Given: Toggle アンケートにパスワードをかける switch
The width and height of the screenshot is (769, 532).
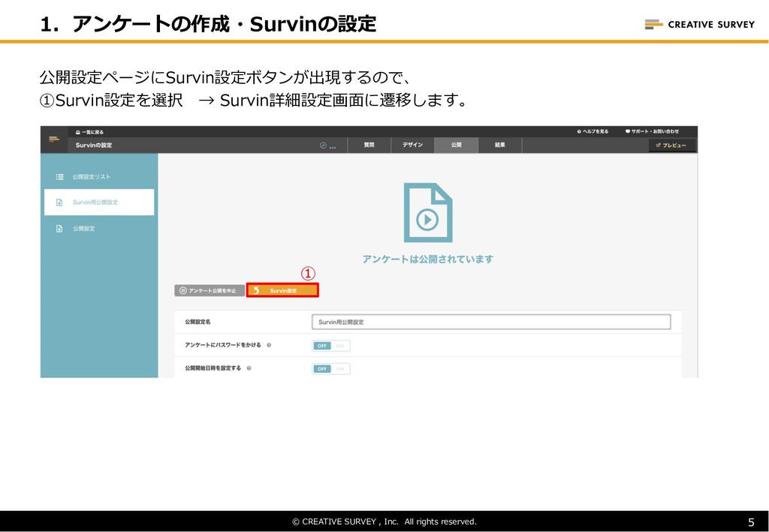Looking at the screenshot, I should click(331, 346).
